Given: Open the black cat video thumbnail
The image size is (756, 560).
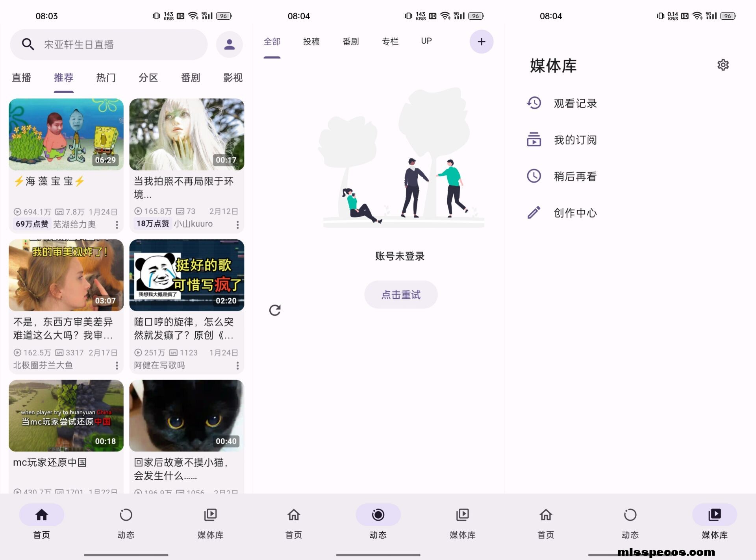Looking at the screenshot, I should click(x=187, y=416).
